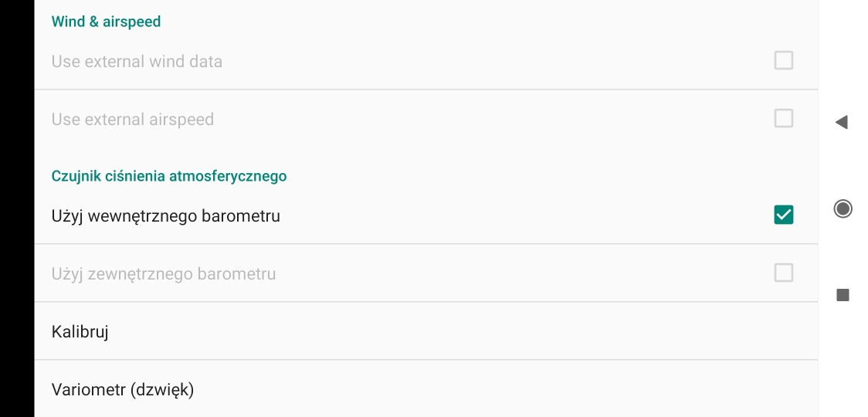Tap the Android back navigation triangle
The width and height of the screenshot is (868, 417).
[842, 122]
